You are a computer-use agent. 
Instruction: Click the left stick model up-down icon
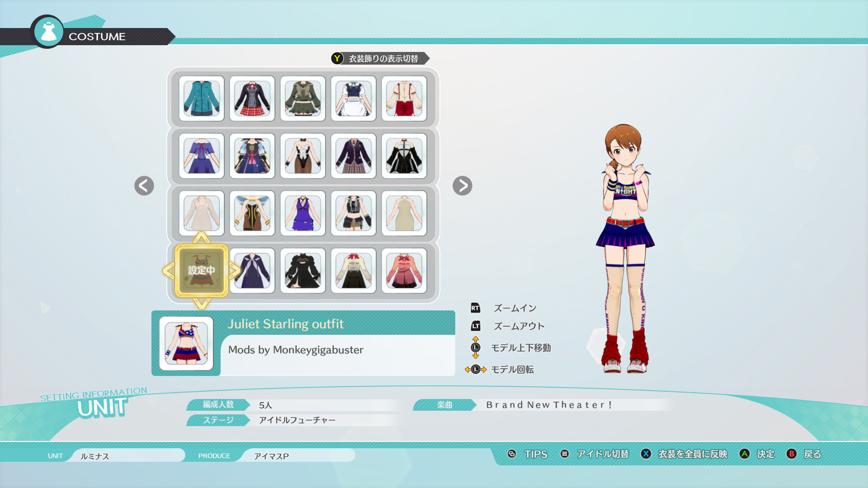[x=475, y=347]
